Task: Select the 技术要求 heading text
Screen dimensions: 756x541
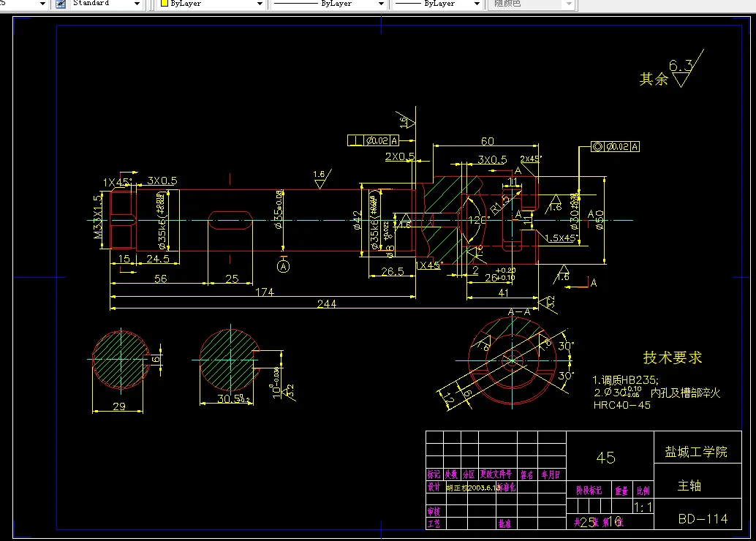Action: [672, 357]
